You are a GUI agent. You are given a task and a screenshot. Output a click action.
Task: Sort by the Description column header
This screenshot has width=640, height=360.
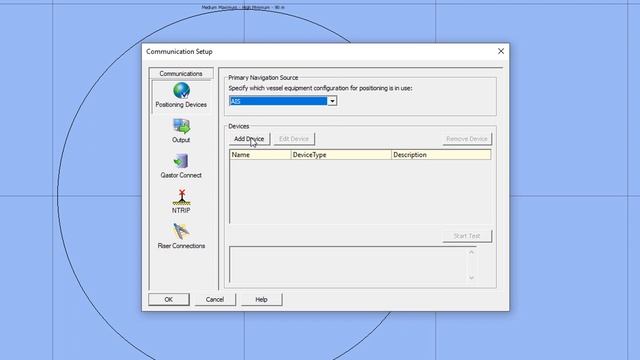441,155
